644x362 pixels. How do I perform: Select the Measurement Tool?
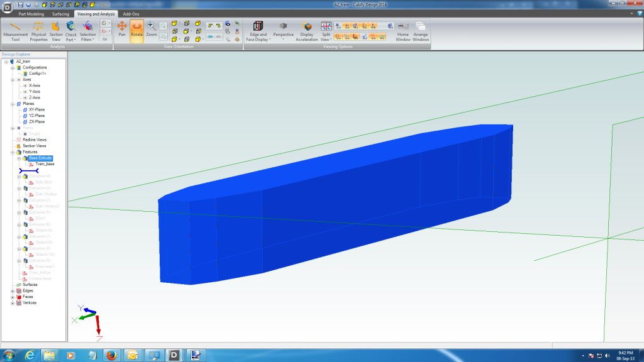(x=14, y=31)
